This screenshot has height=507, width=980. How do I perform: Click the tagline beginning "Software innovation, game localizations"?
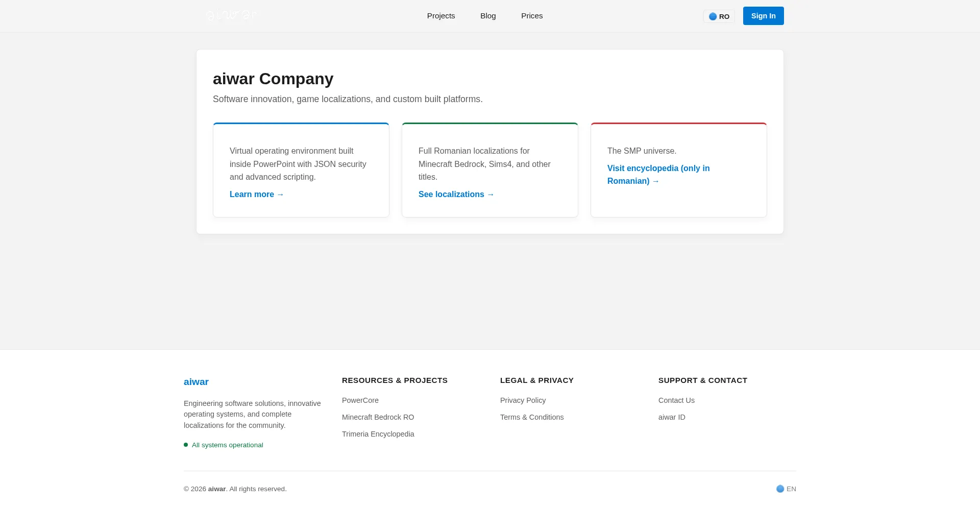tap(348, 99)
